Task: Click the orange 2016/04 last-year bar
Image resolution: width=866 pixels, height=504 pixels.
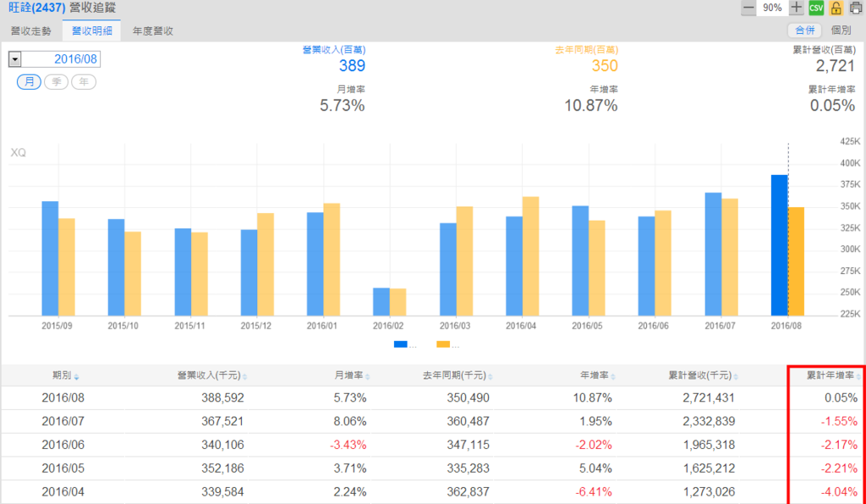Action: (531, 256)
